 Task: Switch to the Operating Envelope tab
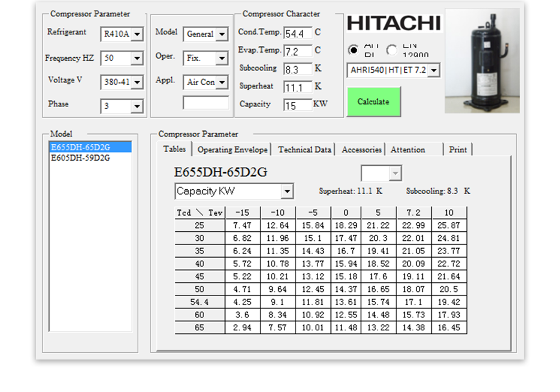(232, 150)
